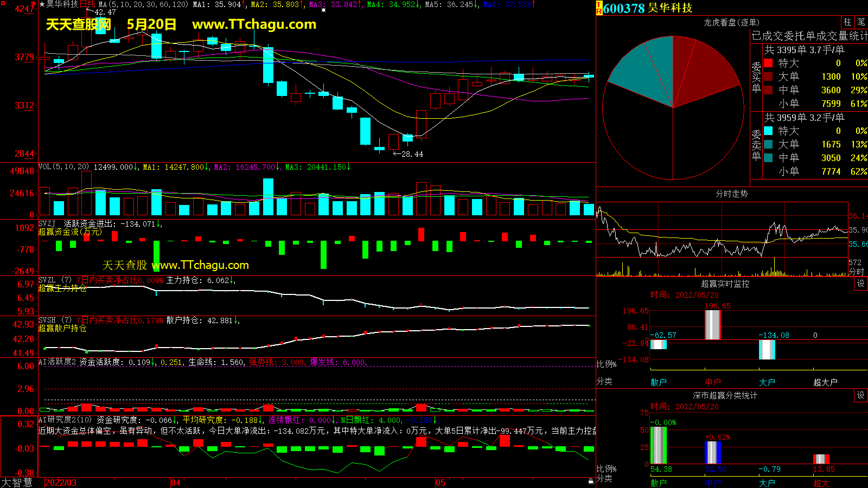The height and width of the screenshot is (488, 868).
Task: Click the red 特大 buy-order color swatch
Action: (x=768, y=63)
